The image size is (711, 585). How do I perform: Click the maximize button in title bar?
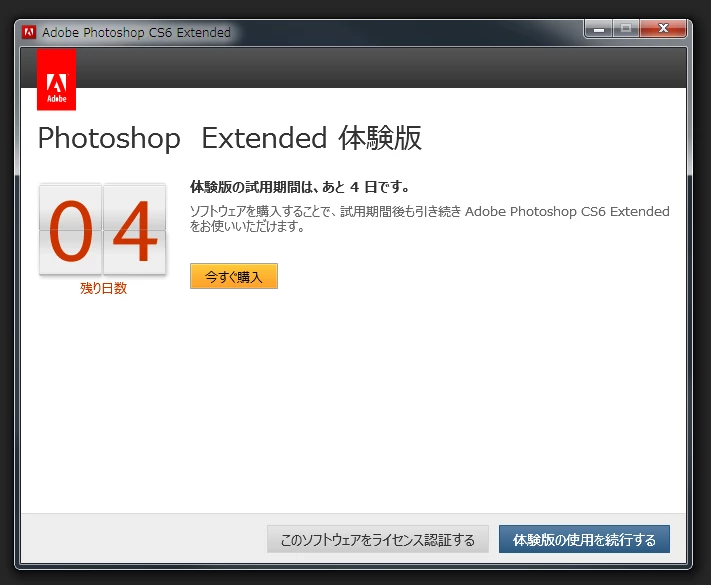click(626, 29)
